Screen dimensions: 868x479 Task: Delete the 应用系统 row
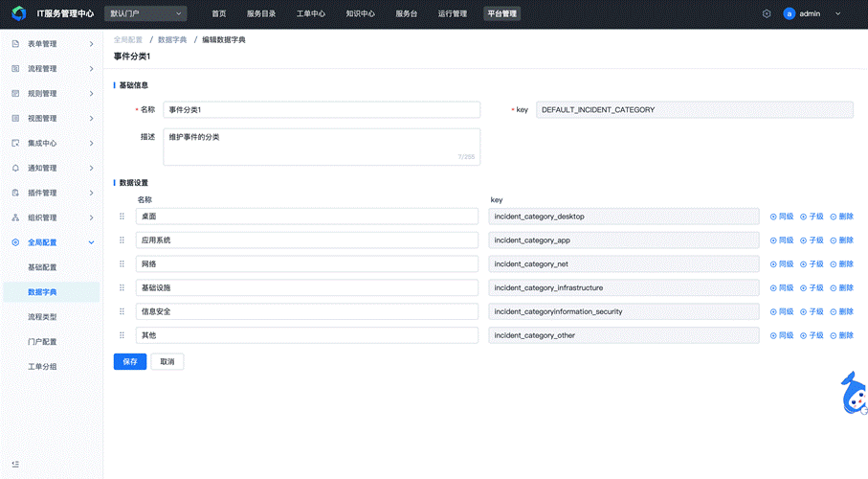pyautogui.click(x=841, y=240)
